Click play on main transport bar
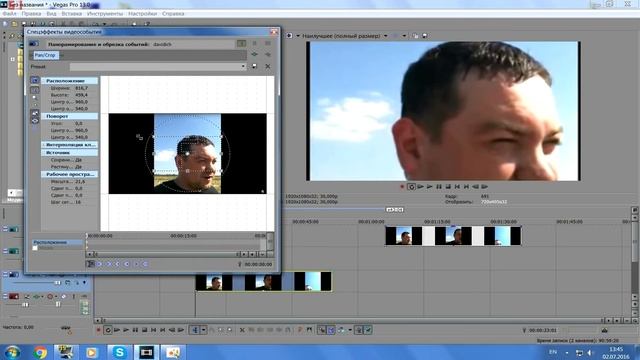640x360 pixels. [126, 330]
